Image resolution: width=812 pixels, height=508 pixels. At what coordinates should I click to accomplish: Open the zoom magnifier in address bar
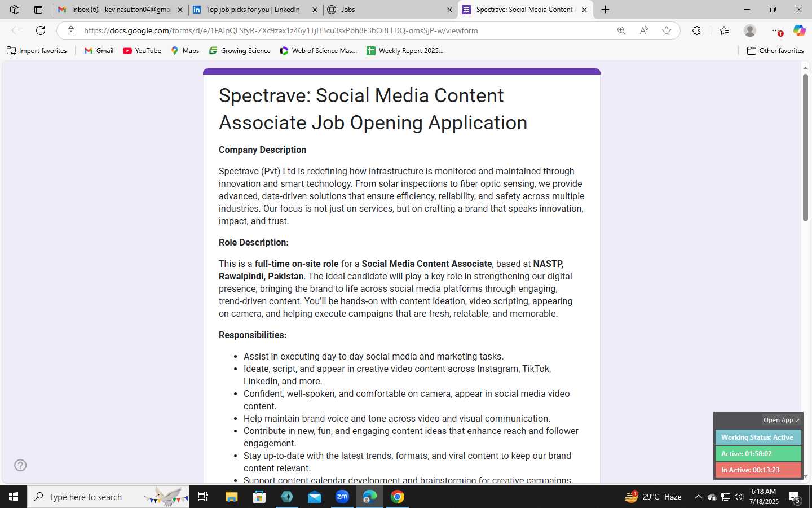621,30
